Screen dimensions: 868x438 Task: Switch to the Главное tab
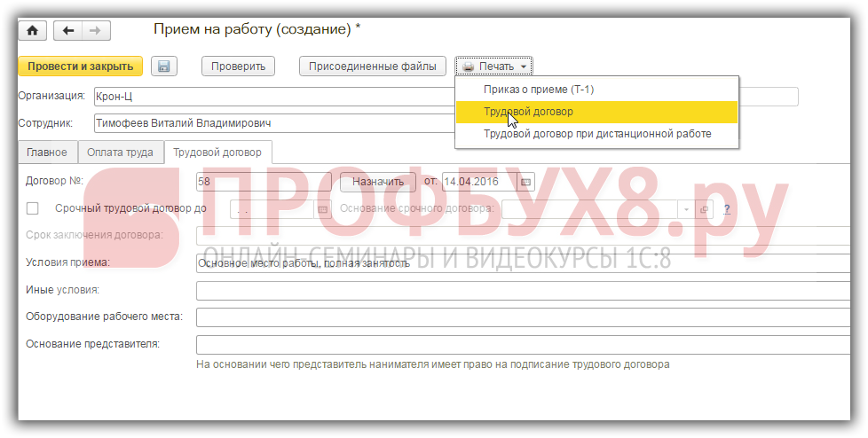click(47, 153)
